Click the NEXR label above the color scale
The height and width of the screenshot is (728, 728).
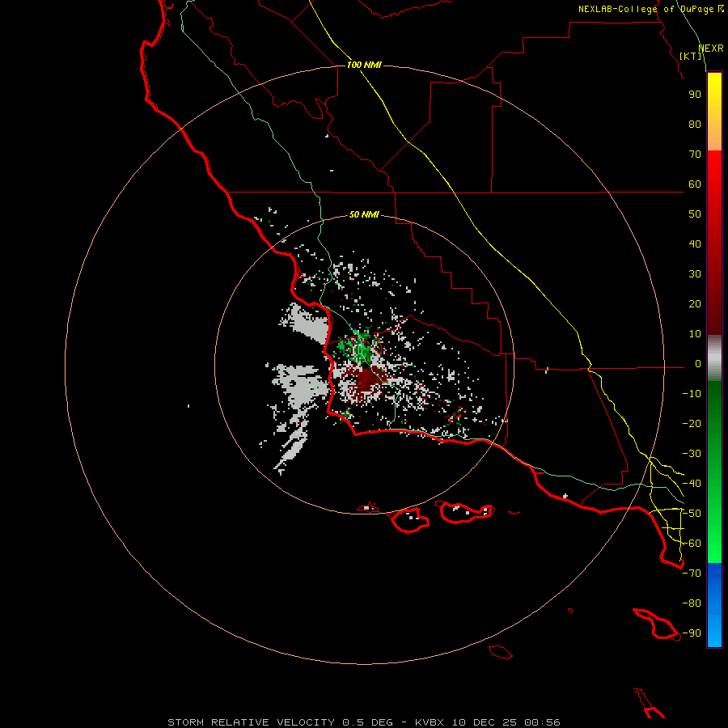[711, 49]
